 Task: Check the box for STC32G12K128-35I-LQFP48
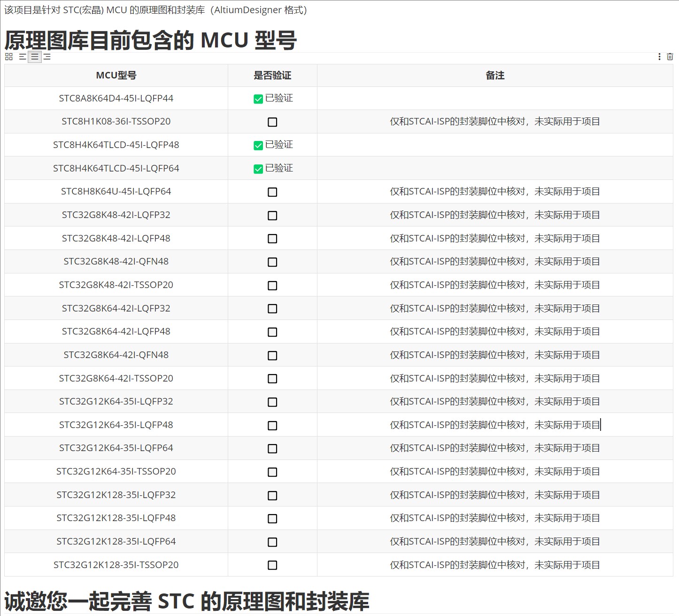(272, 519)
